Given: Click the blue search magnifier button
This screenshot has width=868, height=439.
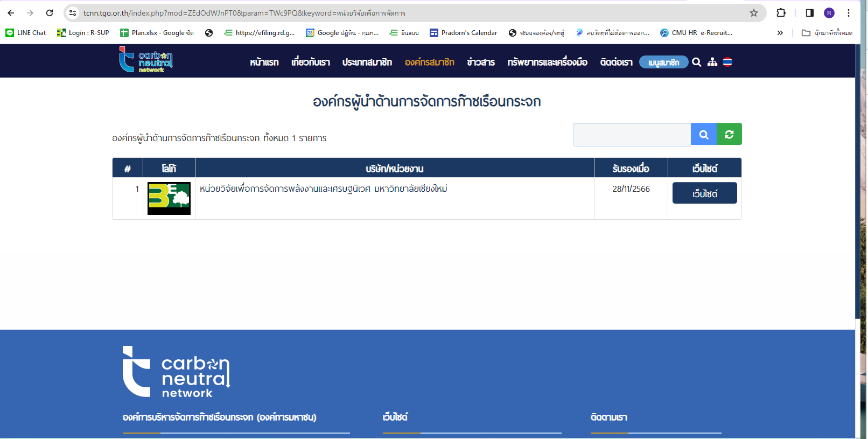Looking at the screenshot, I should click(703, 135).
